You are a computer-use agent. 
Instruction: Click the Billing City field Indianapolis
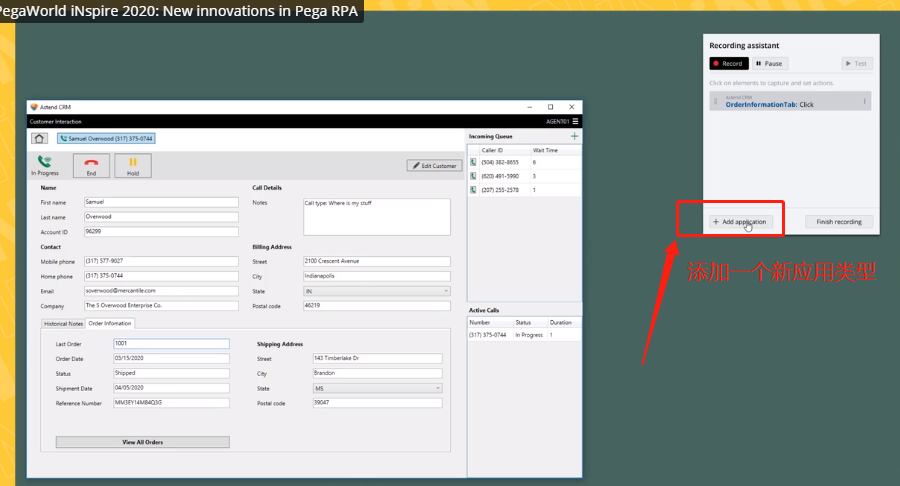pyautogui.click(x=377, y=276)
